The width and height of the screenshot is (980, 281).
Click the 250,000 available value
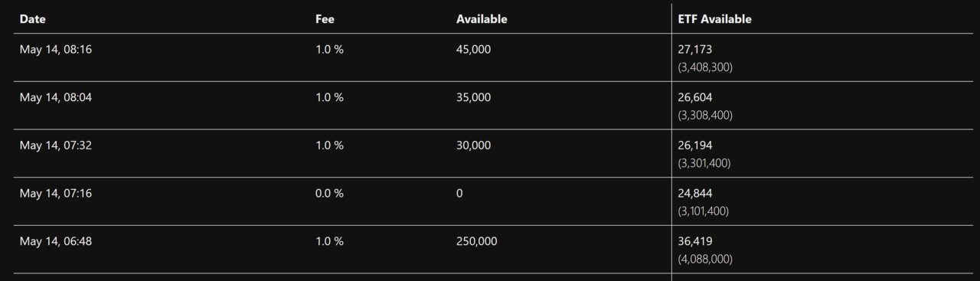(477, 241)
